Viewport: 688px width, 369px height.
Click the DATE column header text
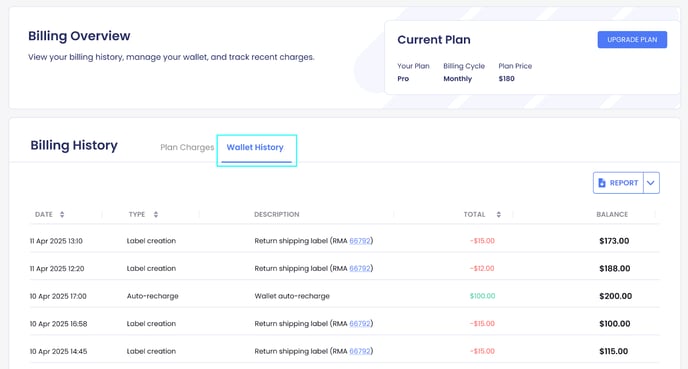click(44, 214)
